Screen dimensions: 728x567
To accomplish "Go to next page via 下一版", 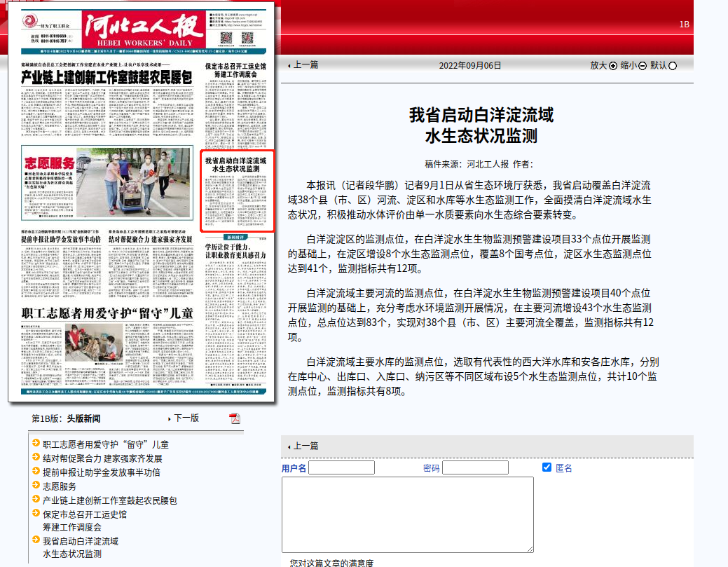I will [186, 418].
